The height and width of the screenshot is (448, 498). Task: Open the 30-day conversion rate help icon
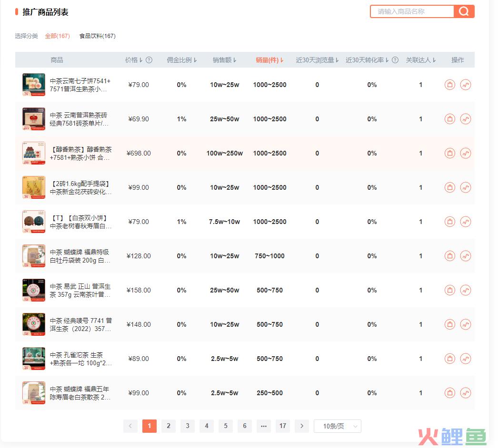(x=395, y=60)
